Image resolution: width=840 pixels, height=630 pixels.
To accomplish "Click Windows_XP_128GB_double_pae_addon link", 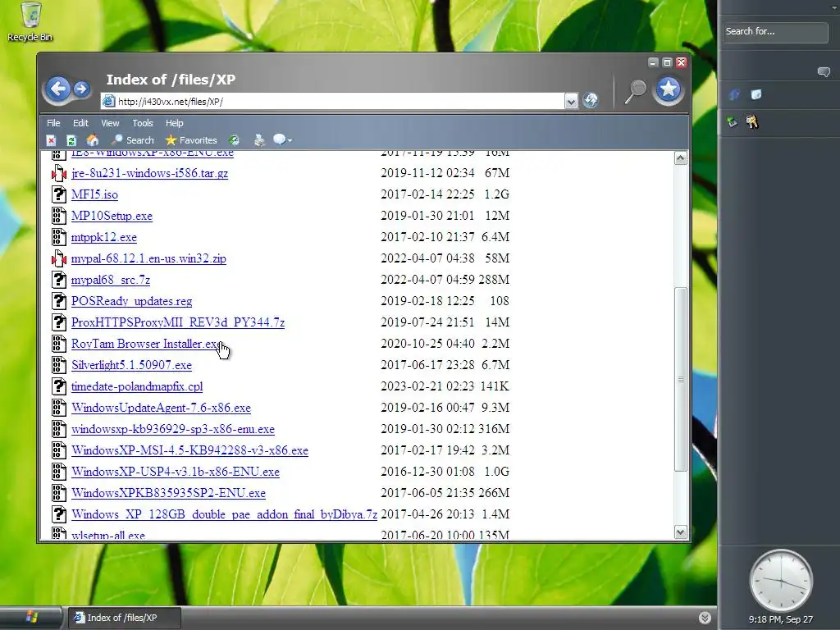I will (225, 515).
